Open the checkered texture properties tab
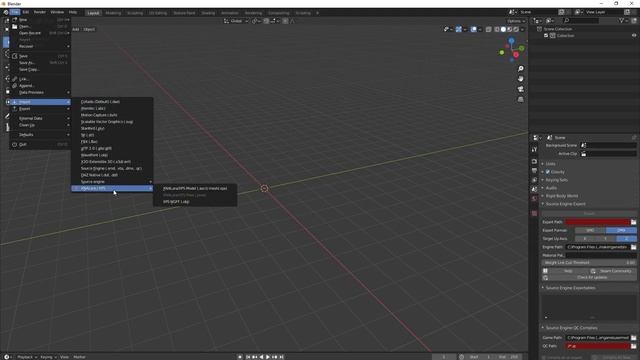This screenshot has height=360, width=640. tap(534, 213)
